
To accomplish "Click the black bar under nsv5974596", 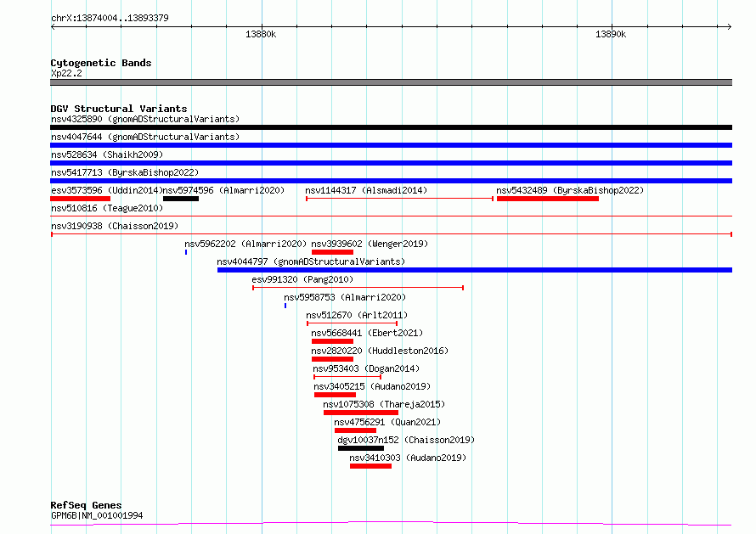I will pyautogui.click(x=181, y=199).
